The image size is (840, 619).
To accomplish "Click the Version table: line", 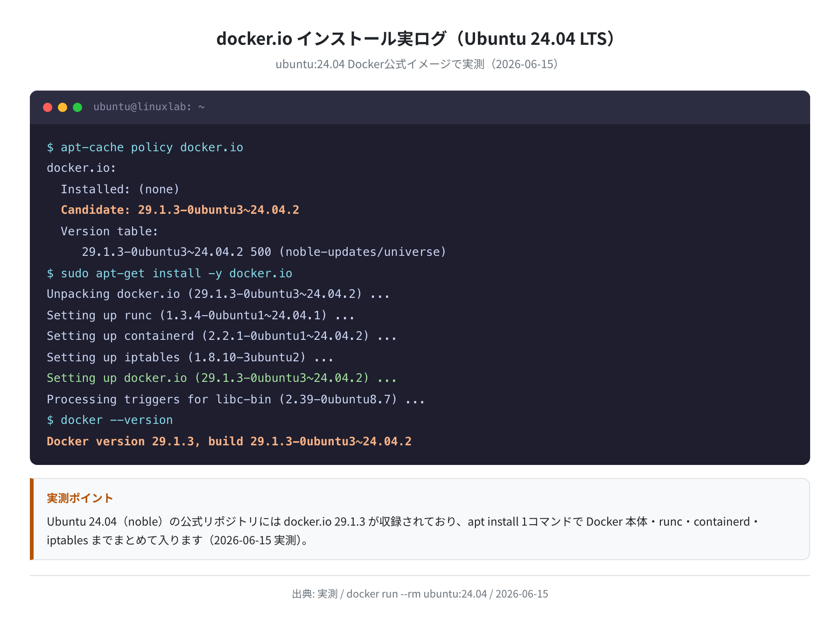I will [x=110, y=231].
